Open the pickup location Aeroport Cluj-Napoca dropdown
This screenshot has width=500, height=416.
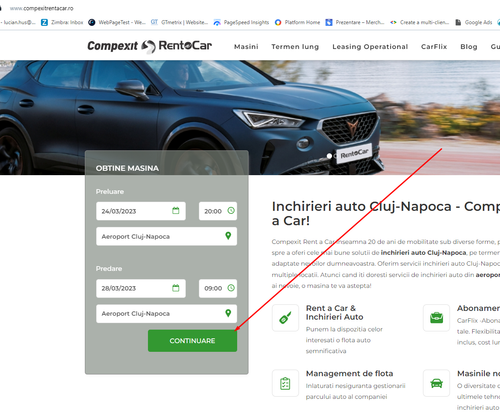(x=167, y=236)
